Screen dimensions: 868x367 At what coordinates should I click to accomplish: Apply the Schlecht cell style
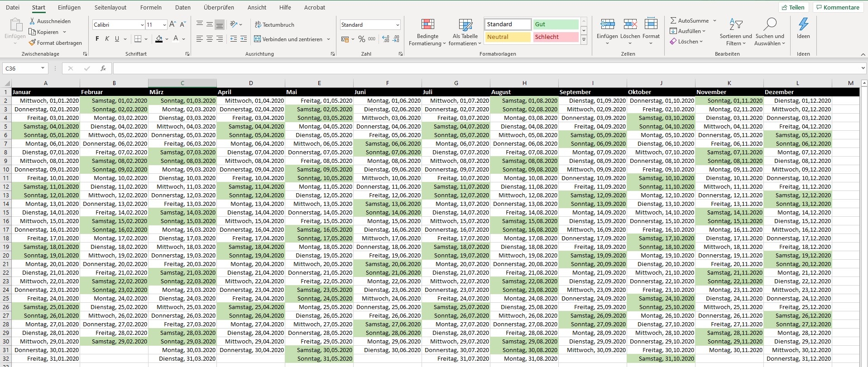556,37
